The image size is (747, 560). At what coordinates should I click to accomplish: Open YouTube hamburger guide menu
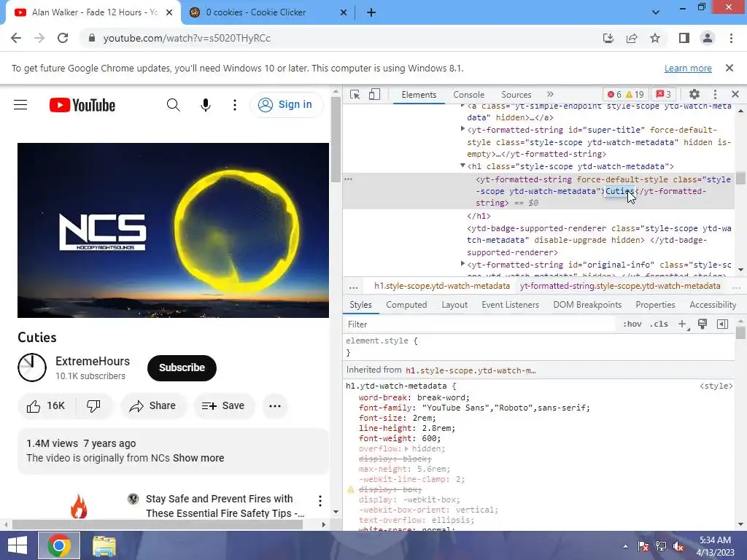pos(20,105)
